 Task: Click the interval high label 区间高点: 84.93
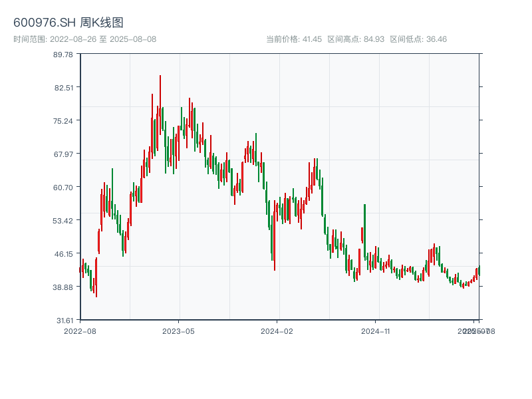(x=356, y=39)
